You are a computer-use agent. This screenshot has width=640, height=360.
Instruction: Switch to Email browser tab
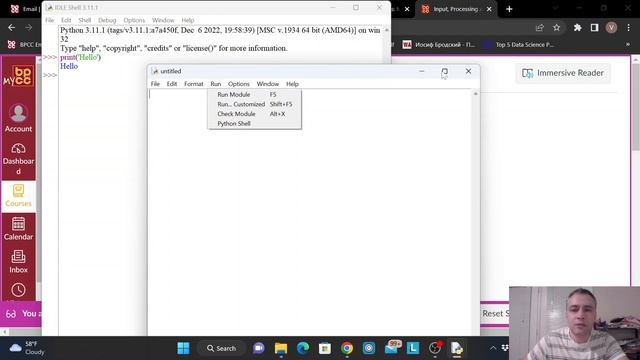tap(24, 9)
